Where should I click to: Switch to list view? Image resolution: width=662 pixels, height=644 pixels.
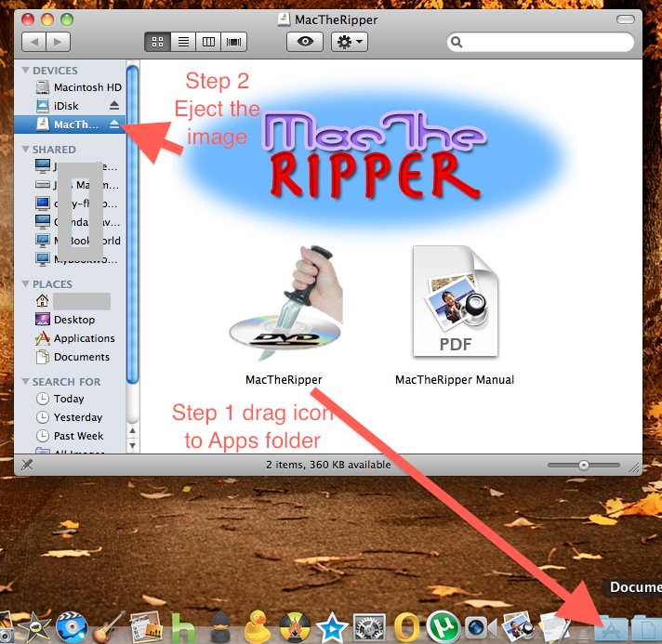(183, 42)
